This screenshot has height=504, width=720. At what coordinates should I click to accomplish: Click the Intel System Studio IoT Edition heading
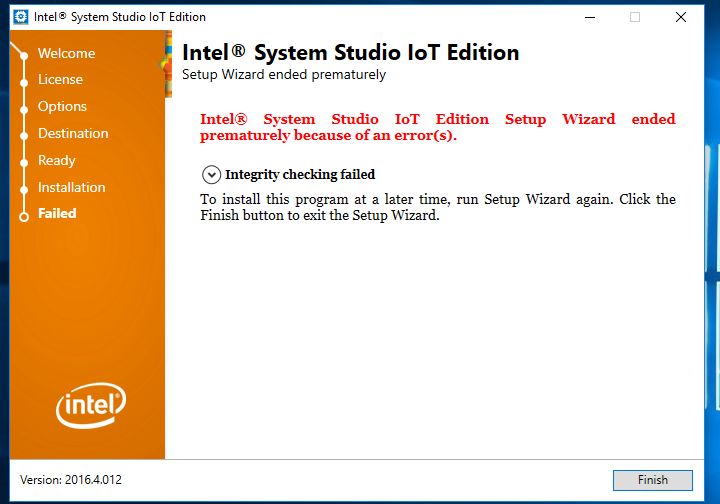351,52
